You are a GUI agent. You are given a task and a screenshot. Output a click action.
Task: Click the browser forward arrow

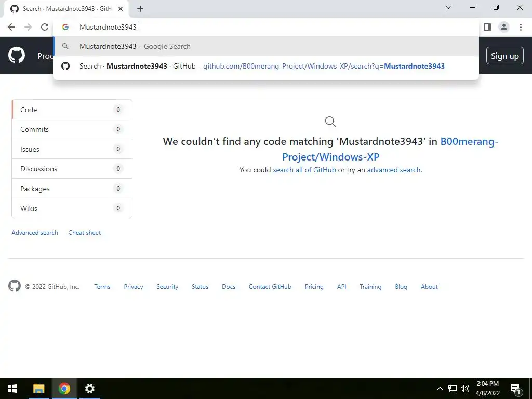28,27
